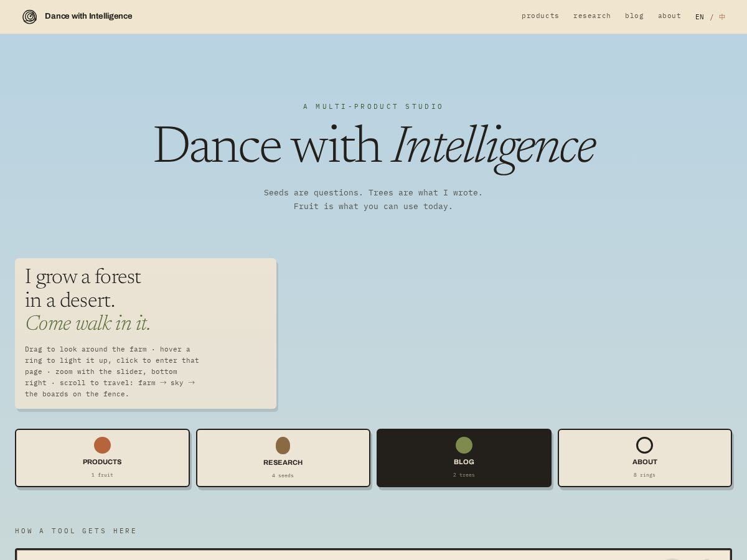The width and height of the screenshot is (747, 560).
Task: Select the BLOG card label
Action: click(464, 462)
